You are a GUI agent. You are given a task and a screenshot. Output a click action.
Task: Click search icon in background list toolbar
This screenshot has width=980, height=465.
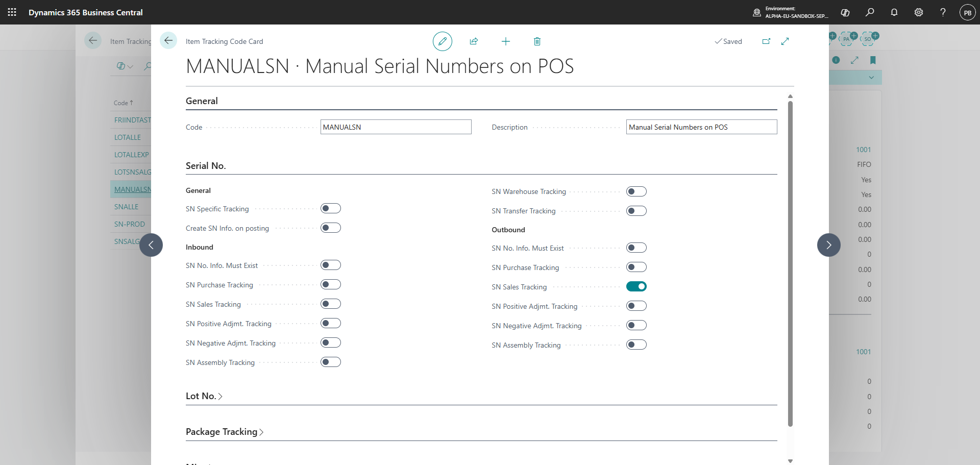tap(148, 66)
